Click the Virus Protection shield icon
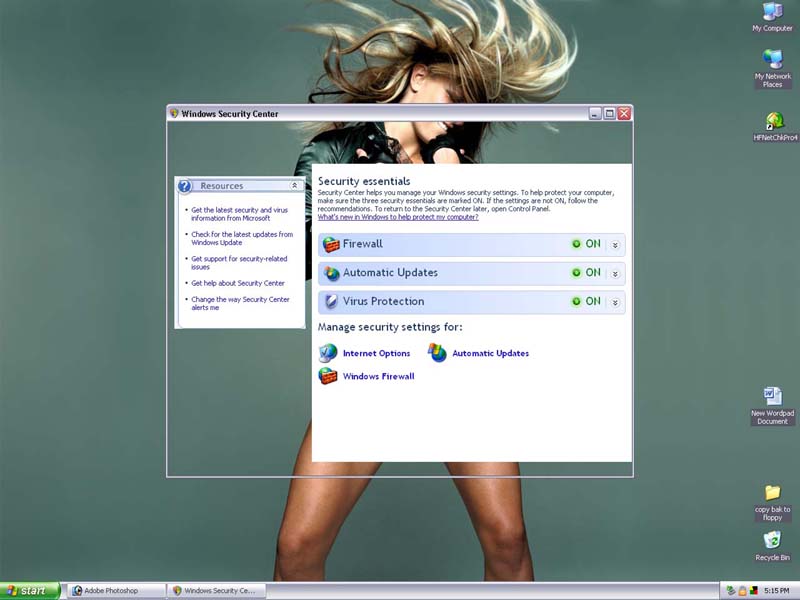Screen dimensions: 800x600 click(x=331, y=302)
